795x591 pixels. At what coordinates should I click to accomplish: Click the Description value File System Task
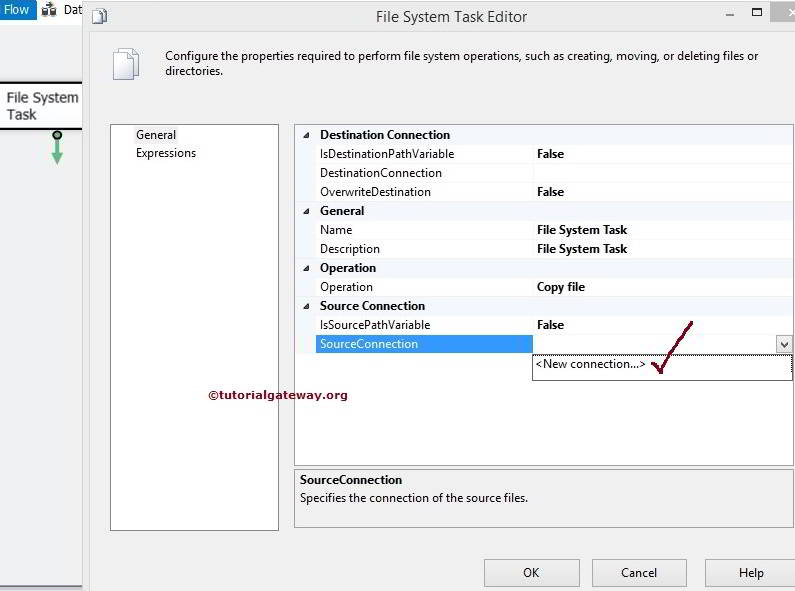click(582, 249)
